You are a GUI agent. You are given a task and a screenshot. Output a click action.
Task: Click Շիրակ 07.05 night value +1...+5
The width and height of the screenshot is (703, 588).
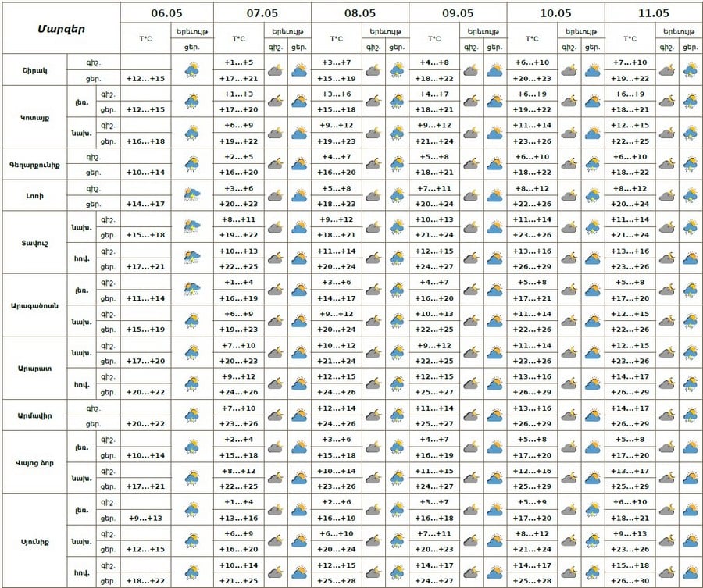click(239, 62)
